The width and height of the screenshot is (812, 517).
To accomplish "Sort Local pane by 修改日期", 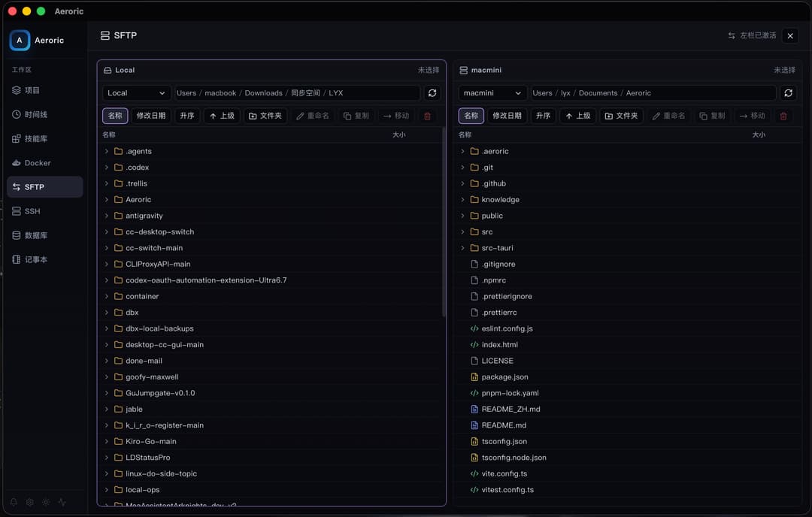I will click(150, 116).
